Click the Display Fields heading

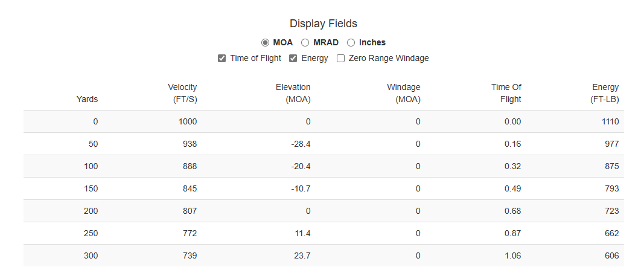pos(324,24)
